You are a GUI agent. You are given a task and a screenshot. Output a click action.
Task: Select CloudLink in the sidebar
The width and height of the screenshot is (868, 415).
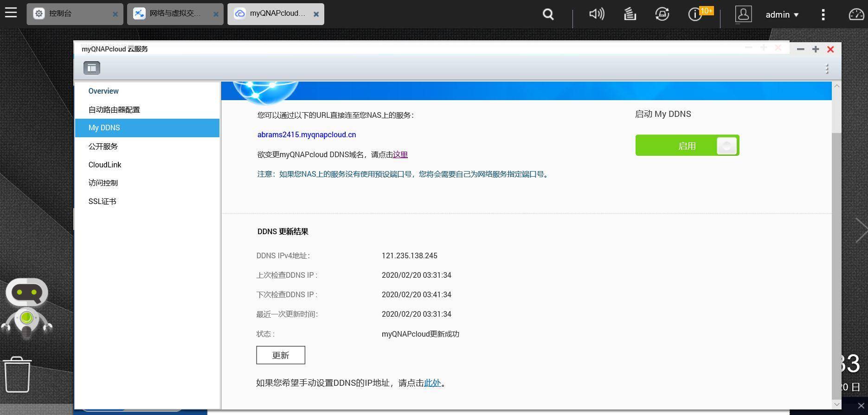tap(147, 165)
